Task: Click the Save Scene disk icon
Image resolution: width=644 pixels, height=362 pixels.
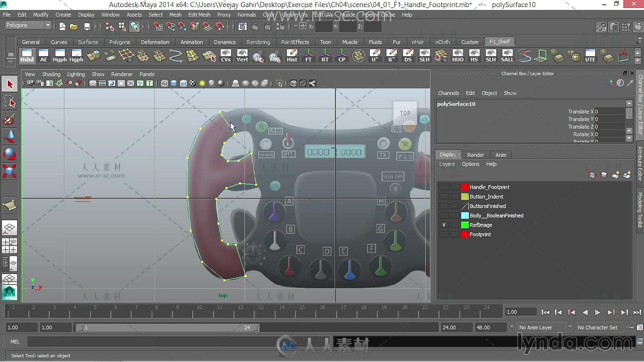Action: [87, 27]
